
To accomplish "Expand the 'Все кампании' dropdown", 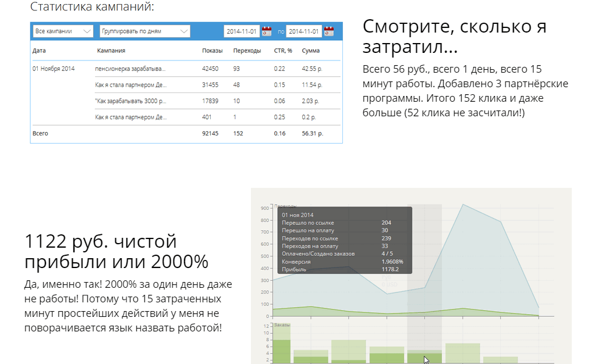I will (x=63, y=31).
